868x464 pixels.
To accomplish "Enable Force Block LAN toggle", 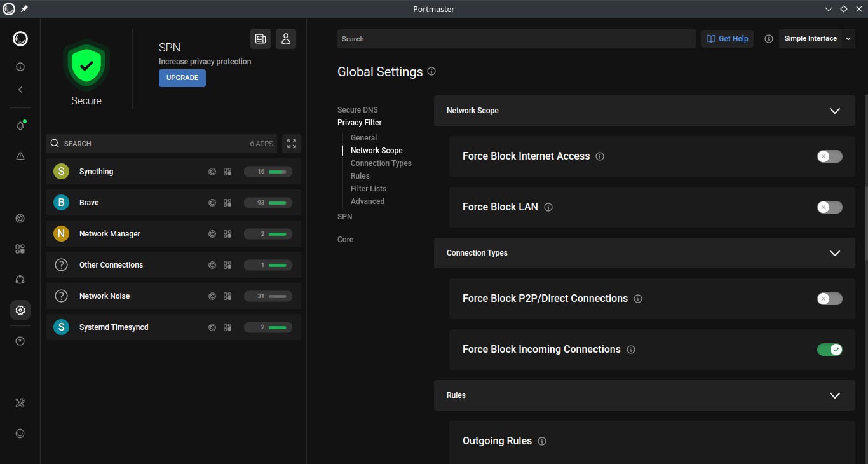I will tap(830, 207).
